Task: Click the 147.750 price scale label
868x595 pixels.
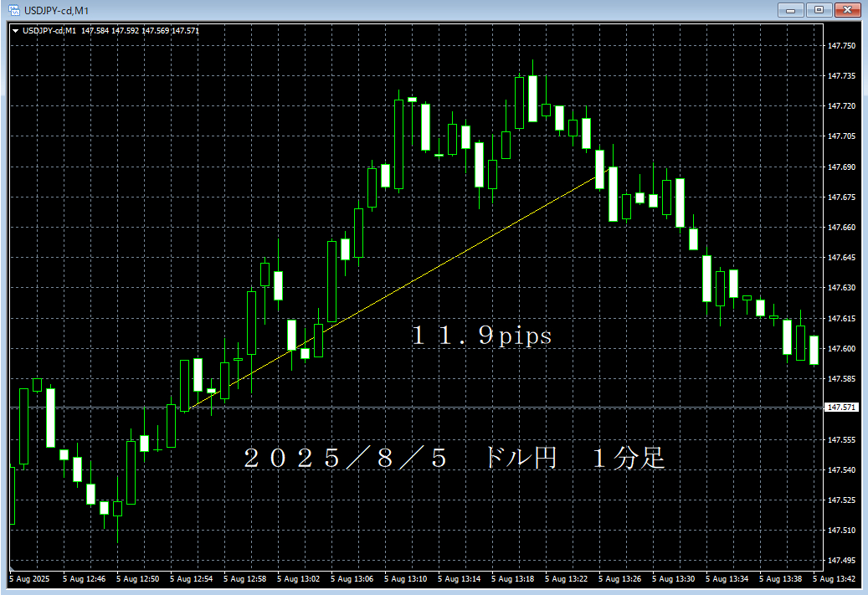Action: (x=841, y=46)
